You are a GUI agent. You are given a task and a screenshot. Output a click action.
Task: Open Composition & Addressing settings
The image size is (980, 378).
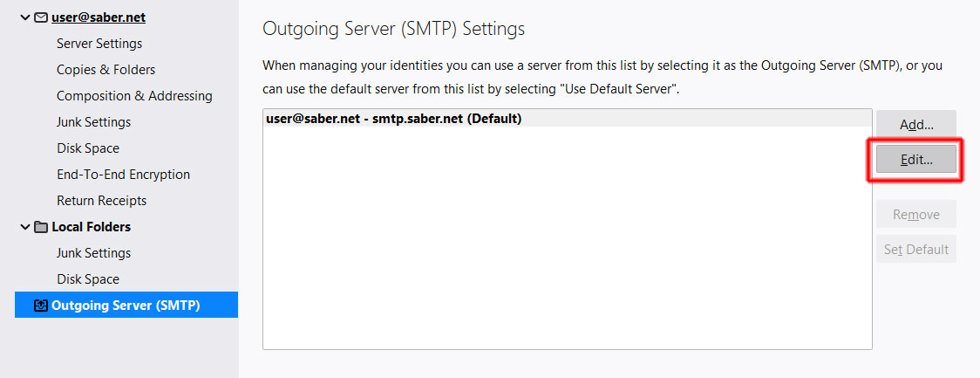134,96
